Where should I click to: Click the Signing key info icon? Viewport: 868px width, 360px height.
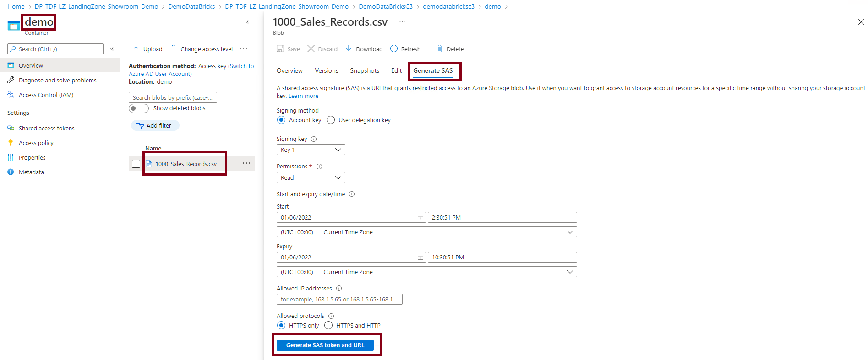(314, 139)
